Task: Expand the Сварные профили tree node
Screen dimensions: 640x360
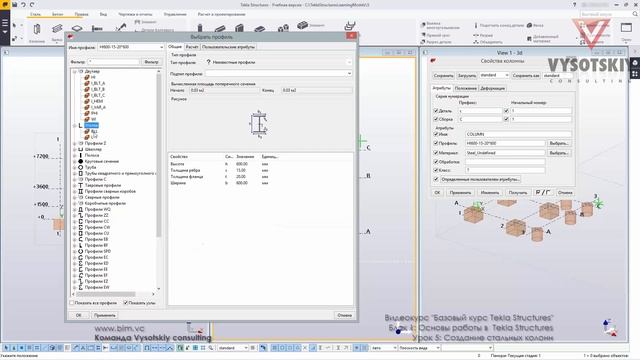Action: [75, 197]
